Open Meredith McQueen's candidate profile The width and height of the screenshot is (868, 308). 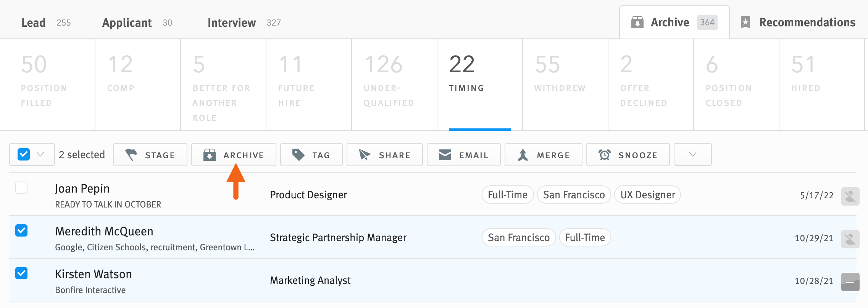pyautogui.click(x=104, y=232)
